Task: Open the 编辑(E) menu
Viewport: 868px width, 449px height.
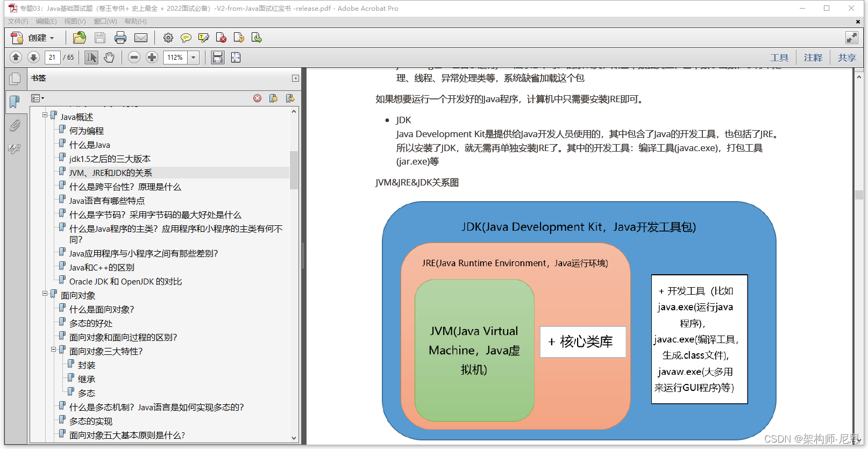Action: 46,22
